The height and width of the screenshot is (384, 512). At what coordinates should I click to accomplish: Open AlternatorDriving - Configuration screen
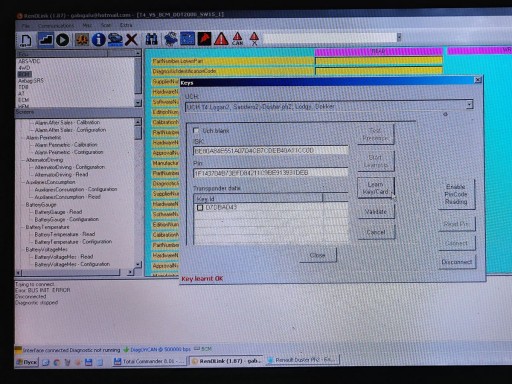tap(70, 167)
